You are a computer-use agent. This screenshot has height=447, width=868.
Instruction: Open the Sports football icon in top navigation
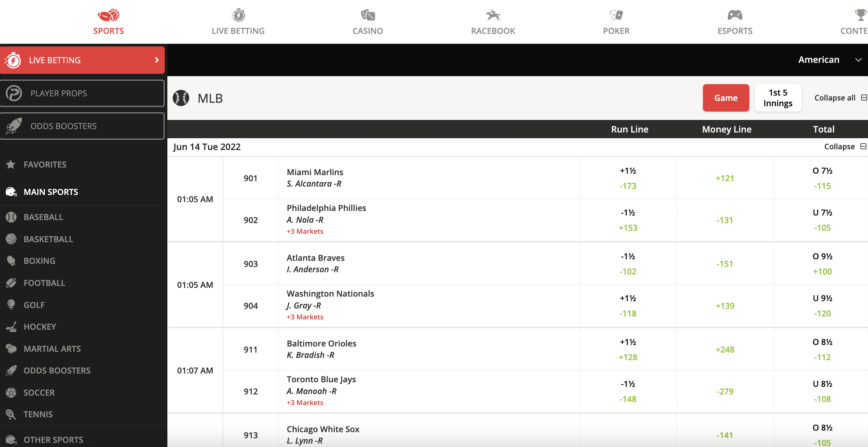point(108,15)
